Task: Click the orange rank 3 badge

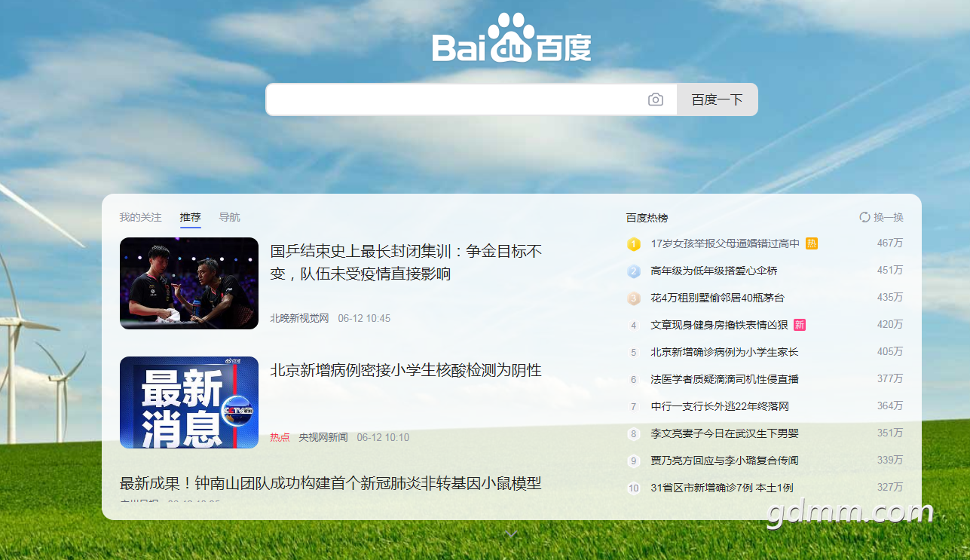Action: 634,298
